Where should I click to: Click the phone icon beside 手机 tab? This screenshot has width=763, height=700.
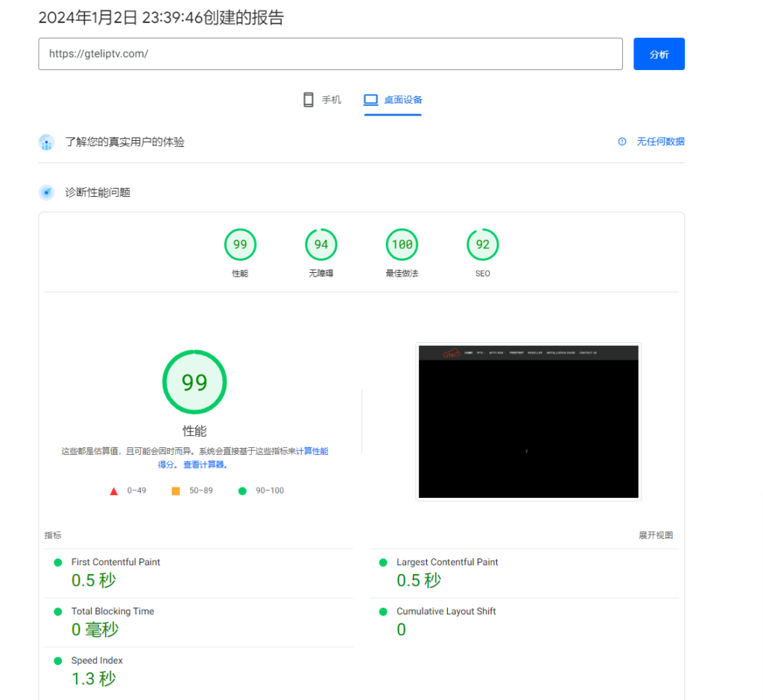(x=308, y=98)
